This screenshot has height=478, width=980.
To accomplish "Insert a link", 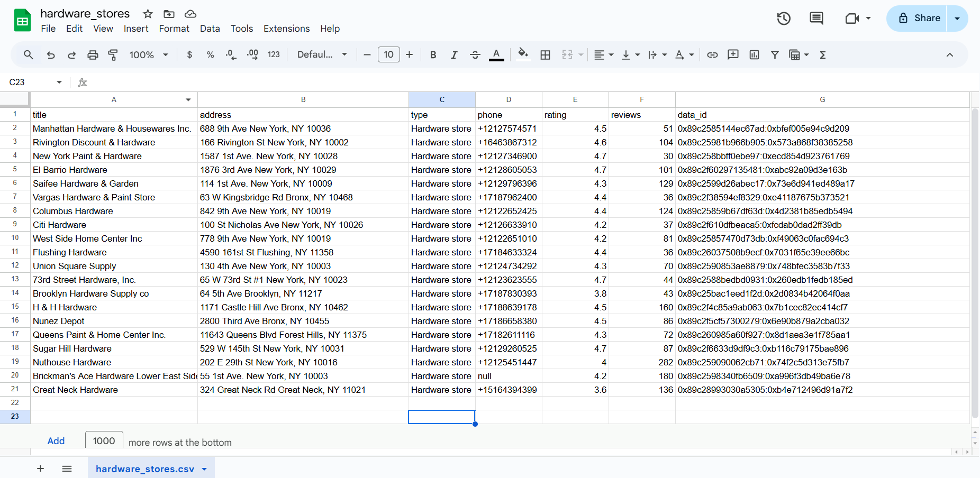I will click(x=712, y=54).
